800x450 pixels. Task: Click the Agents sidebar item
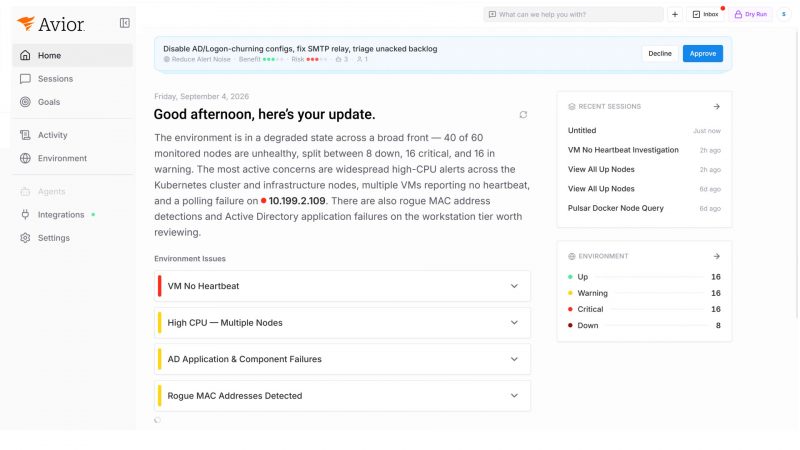[x=72, y=191]
